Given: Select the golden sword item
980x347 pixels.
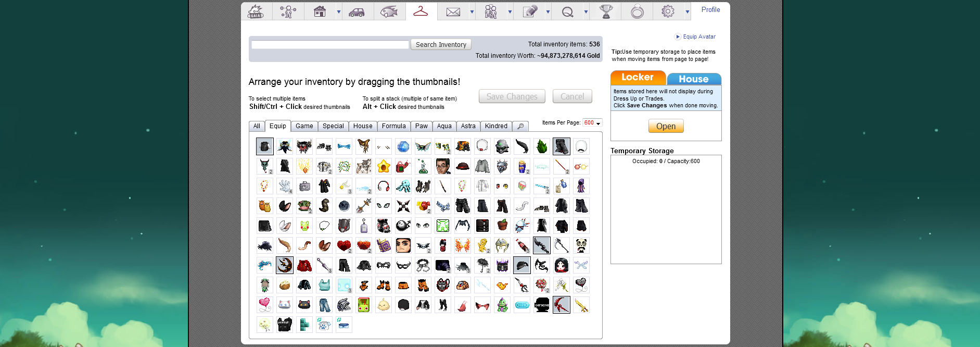Looking at the screenshot, I should point(581,305).
